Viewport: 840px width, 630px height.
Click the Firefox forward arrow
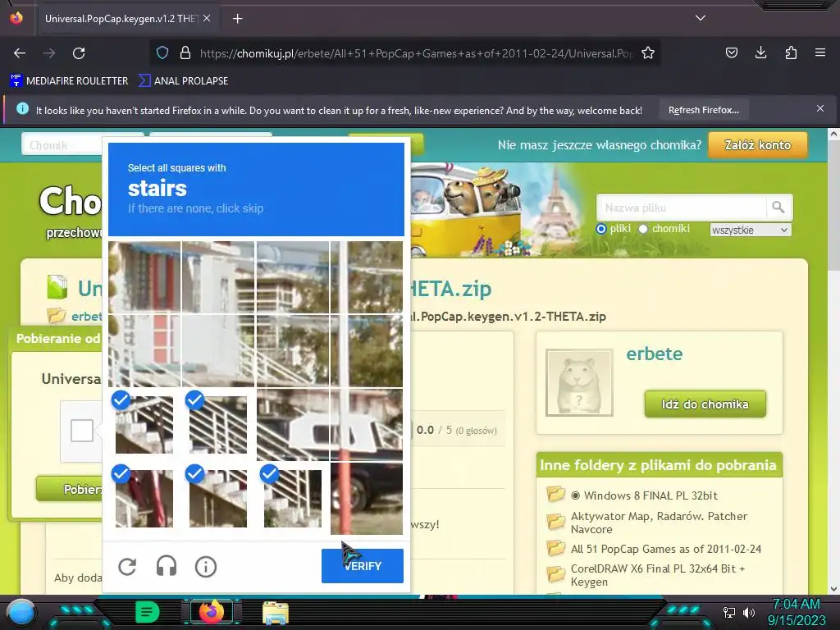coord(49,53)
